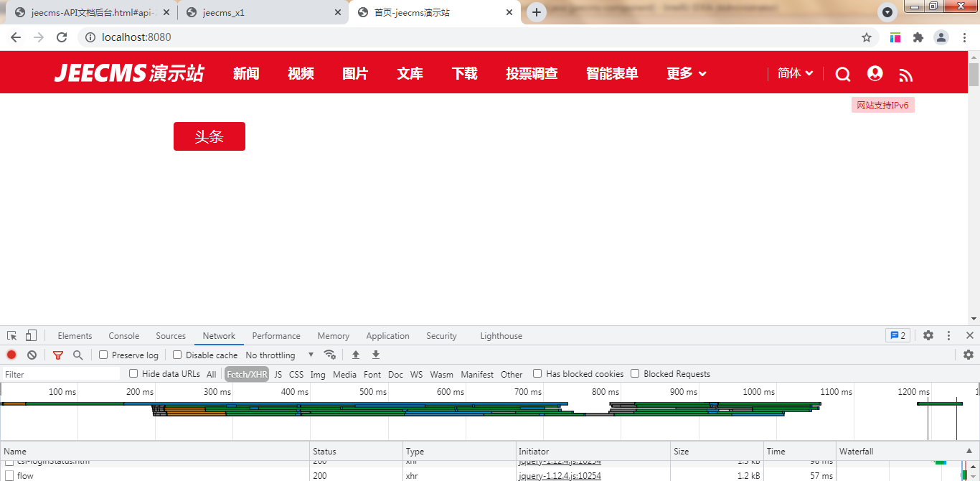Viewport: 980px width, 481px height.
Task: Open the Application tab
Action: [387, 335]
